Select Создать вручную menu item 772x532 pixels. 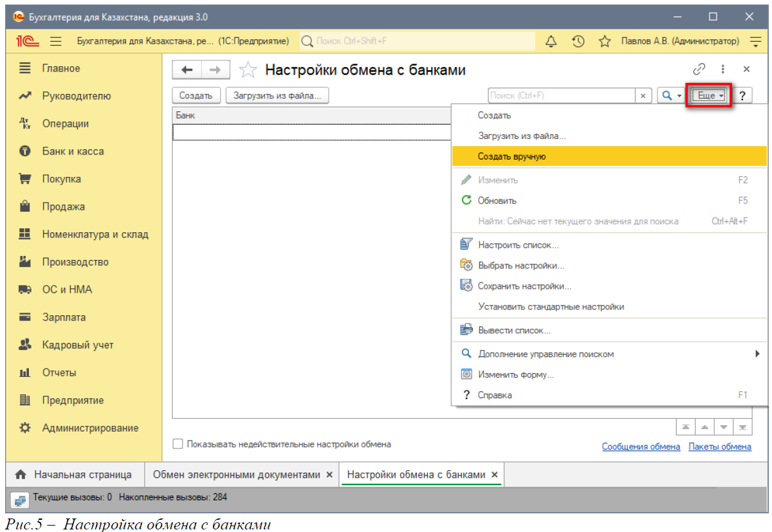click(511, 156)
